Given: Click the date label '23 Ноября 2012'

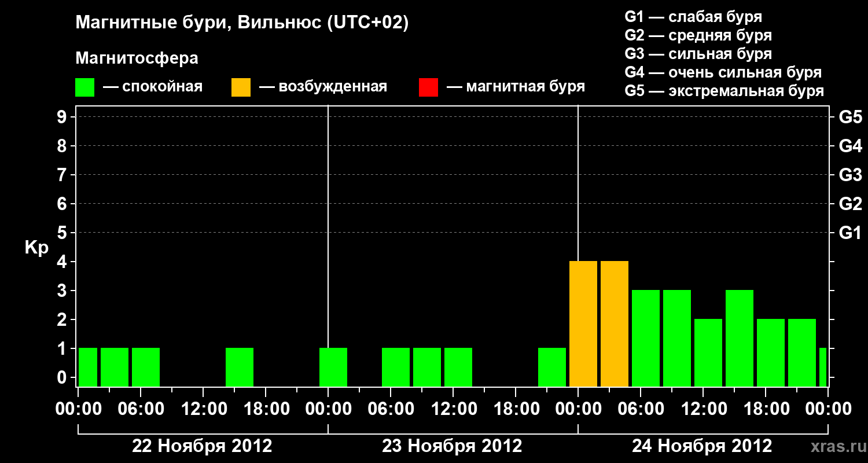Looking at the screenshot, I should click(x=452, y=446).
